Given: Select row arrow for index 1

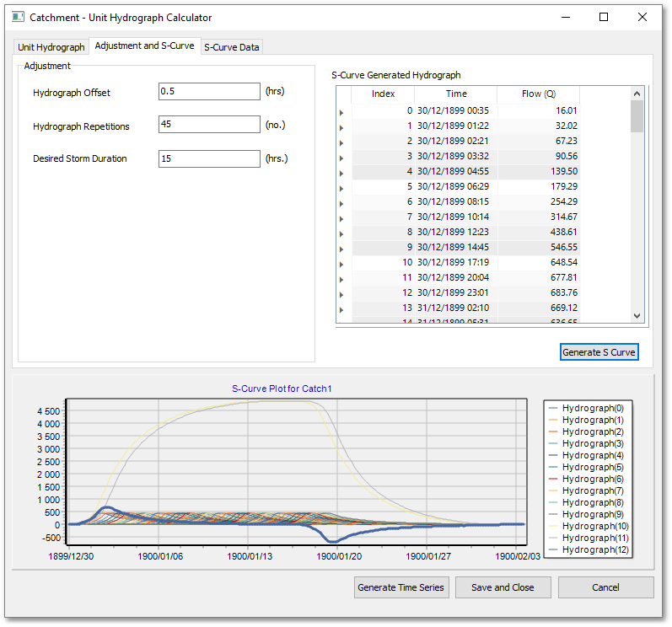Looking at the screenshot, I should [341, 128].
